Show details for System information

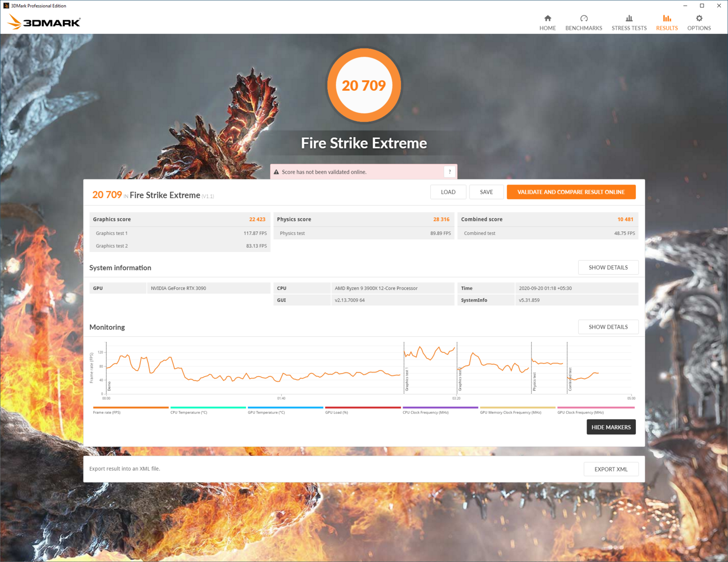(608, 267)
